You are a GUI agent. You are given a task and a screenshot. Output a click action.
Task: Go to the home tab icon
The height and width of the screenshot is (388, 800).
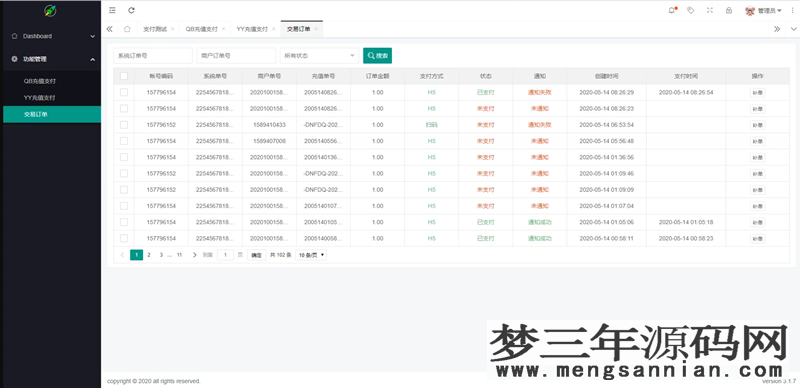pos(127,29)
